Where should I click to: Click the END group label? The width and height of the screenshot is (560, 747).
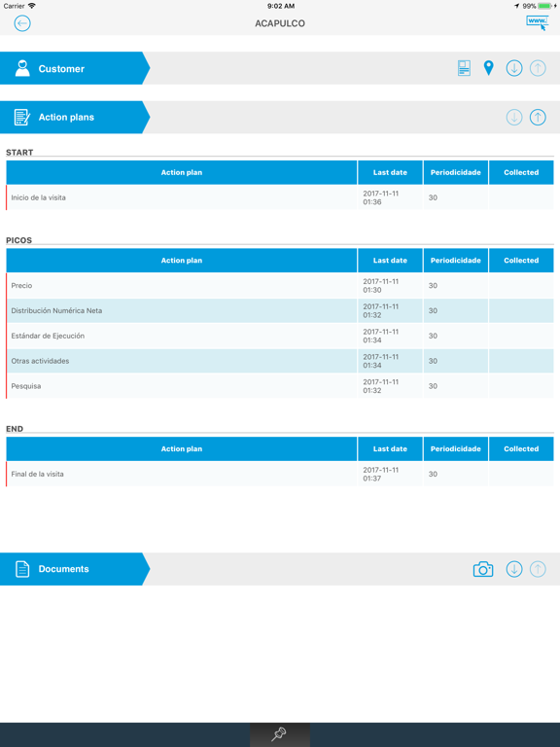point(15,429)
